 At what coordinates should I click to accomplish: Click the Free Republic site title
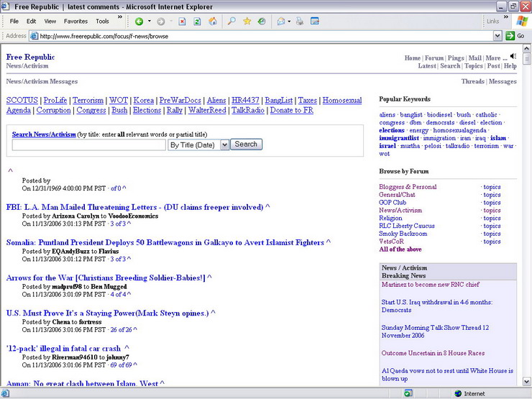pos(30,57)
